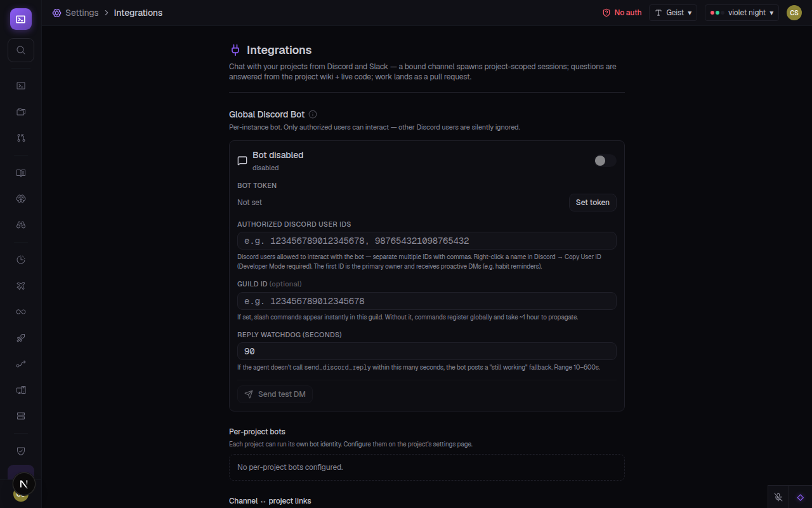Focus the Guild ID input field
This screenshot has height=508, width=812.
[427, 301]
